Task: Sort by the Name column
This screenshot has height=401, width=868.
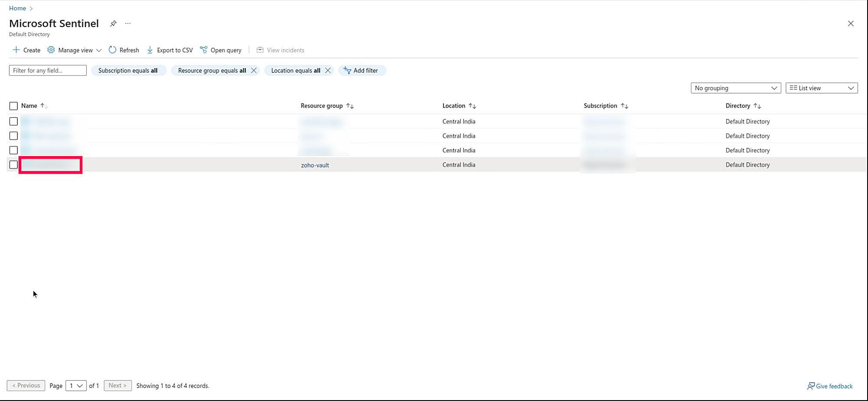Action: coord(34,106)
